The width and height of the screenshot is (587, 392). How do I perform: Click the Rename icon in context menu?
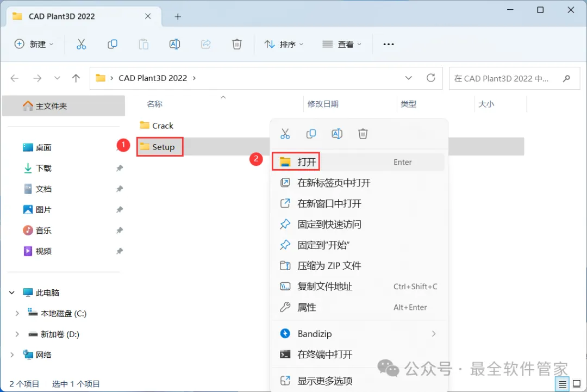336,134
